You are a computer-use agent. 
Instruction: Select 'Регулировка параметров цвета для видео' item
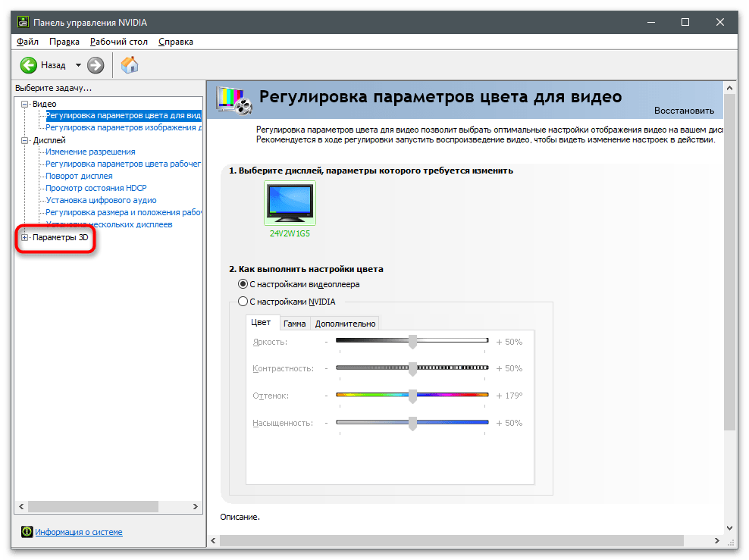(124, 115)
